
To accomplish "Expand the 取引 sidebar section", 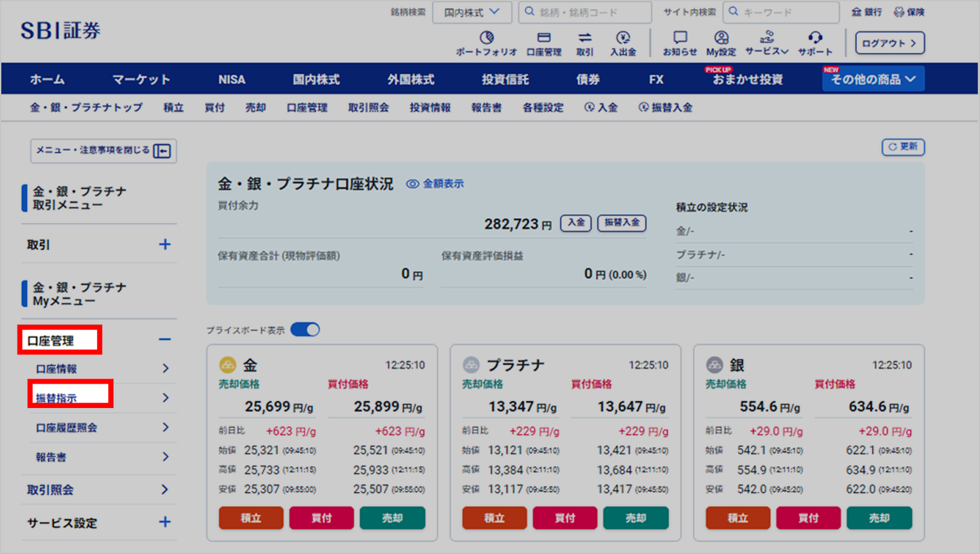I will [164, 244].
